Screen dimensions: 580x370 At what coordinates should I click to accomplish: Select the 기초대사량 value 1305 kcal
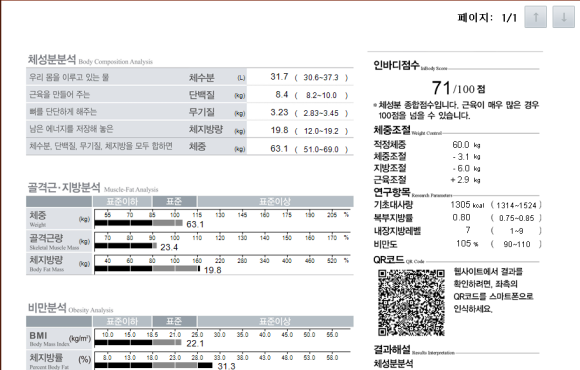point(467,205)
